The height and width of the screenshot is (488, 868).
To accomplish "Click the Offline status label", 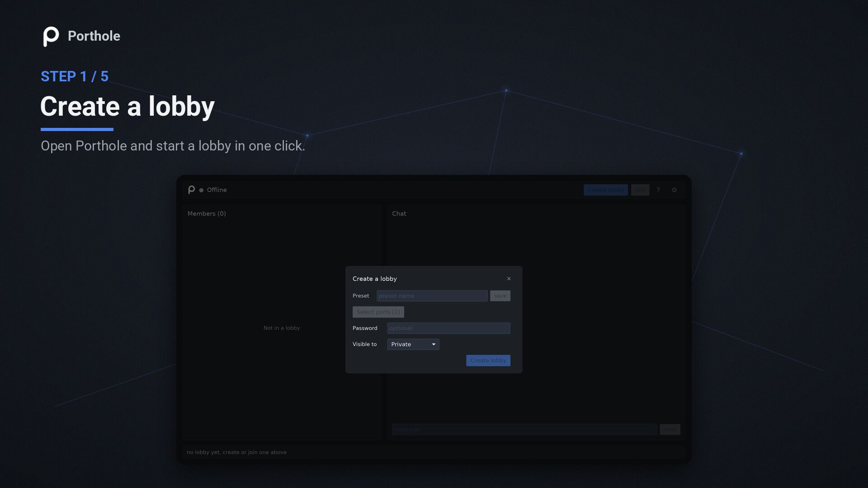I will 217,190.
